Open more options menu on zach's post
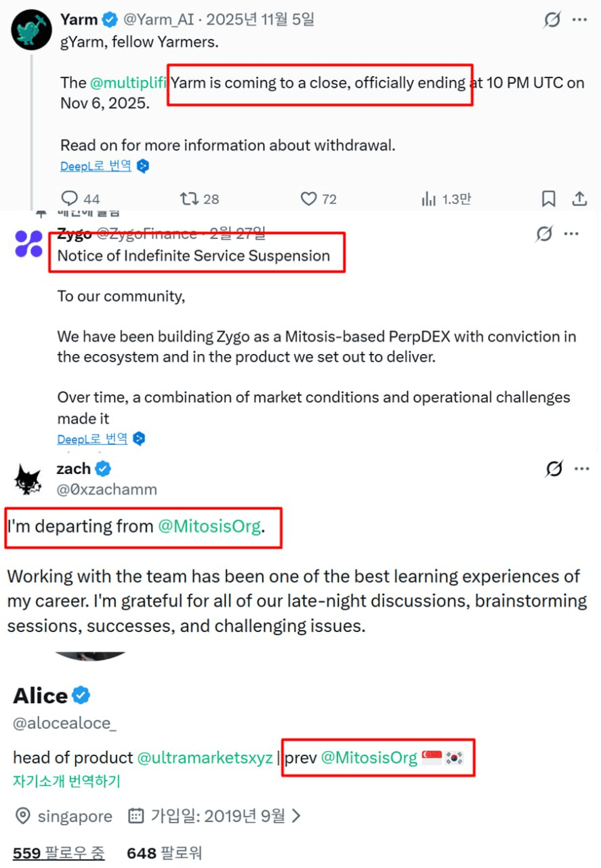The image size is (601, 868). 581,469
